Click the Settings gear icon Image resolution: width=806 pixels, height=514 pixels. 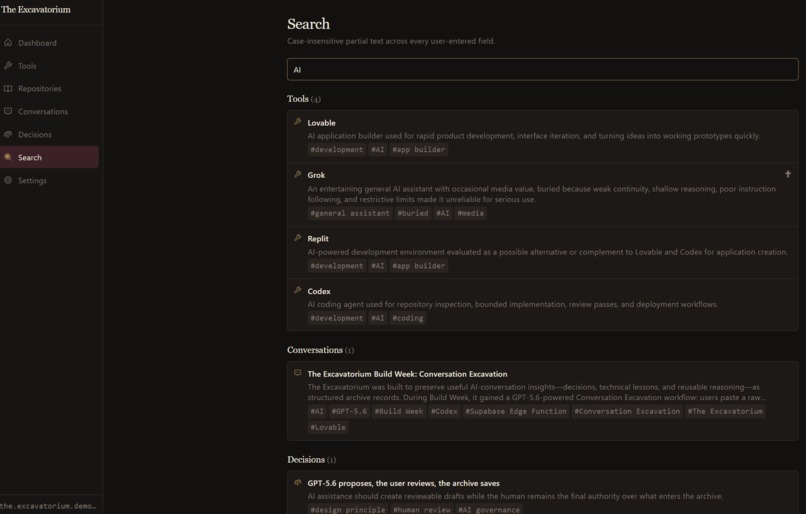click(x=8, y=180)
